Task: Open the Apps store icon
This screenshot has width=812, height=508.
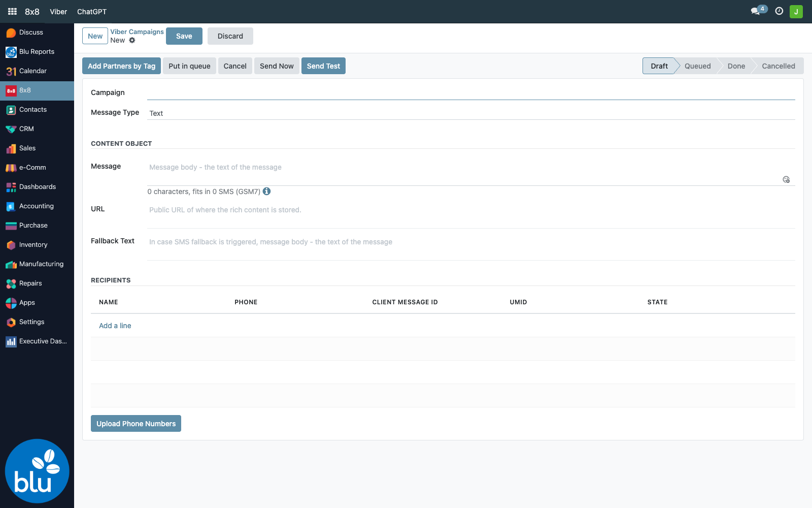Action: pos(11,303)
